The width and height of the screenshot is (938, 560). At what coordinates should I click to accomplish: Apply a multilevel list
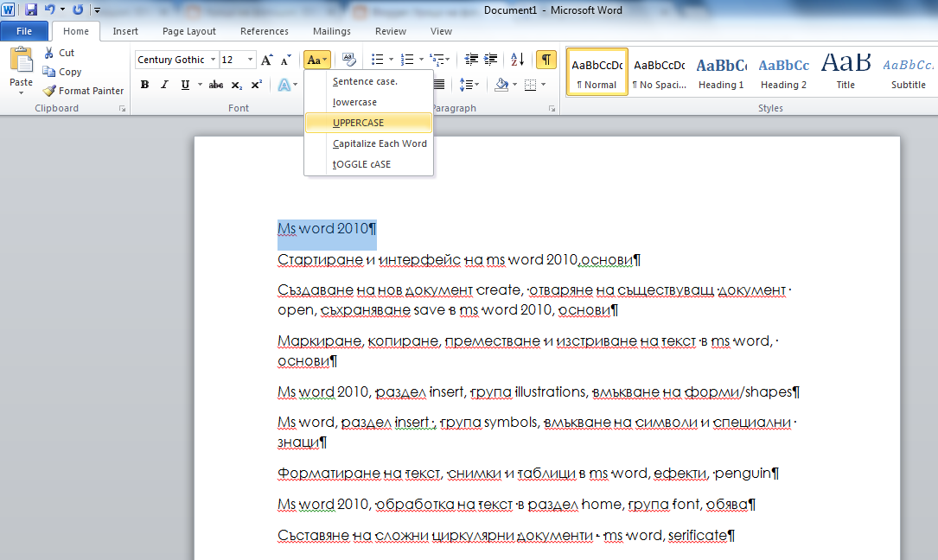(437, 60)
